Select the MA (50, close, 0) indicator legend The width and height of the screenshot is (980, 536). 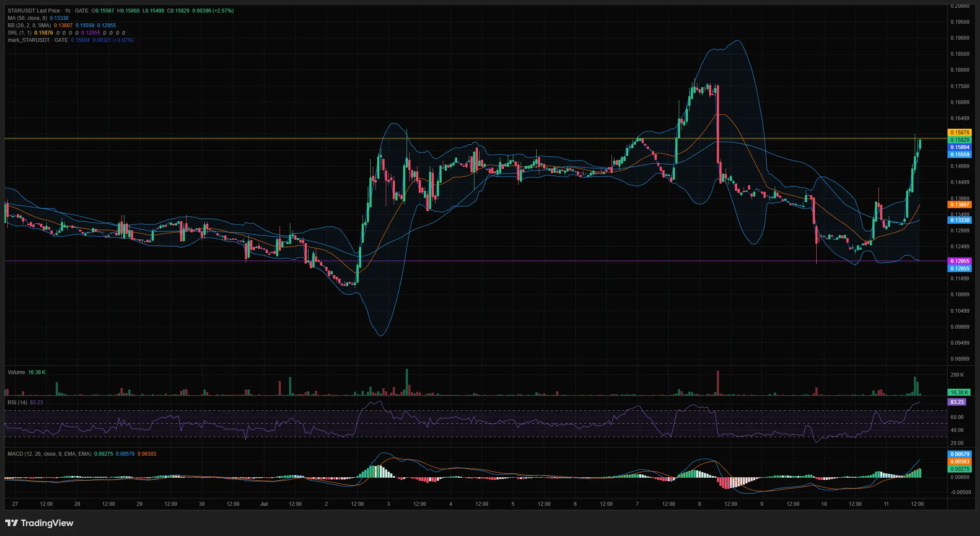coord(27,18)
